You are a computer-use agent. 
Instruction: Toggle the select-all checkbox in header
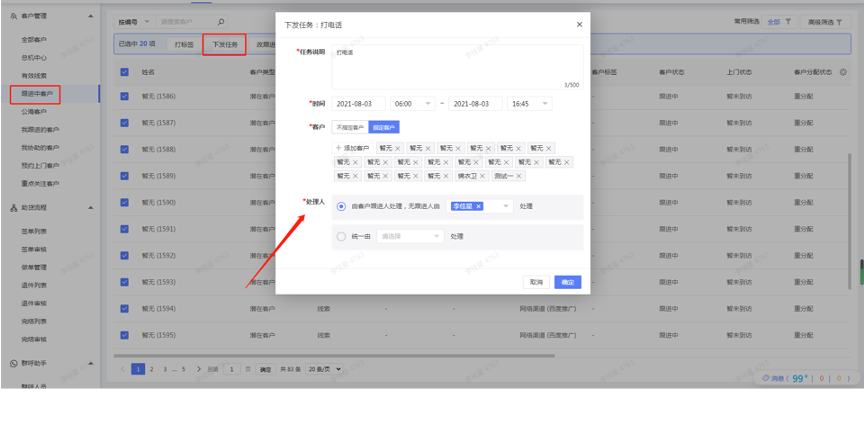coord(125,72)
